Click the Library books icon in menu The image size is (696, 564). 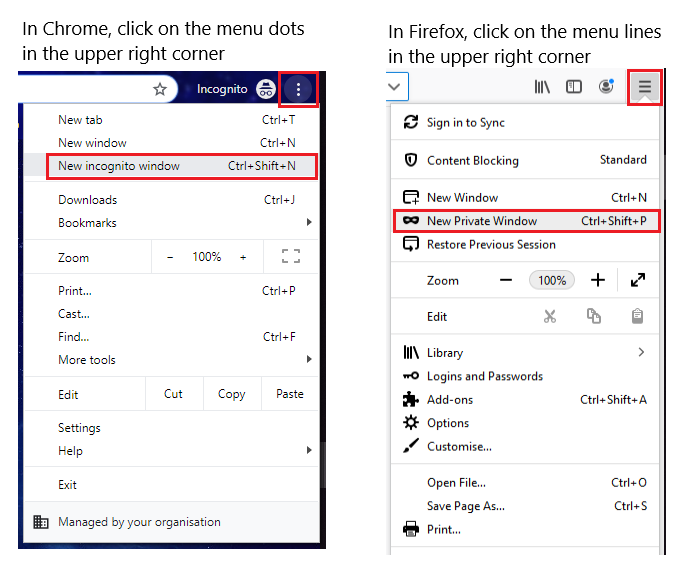411,352
